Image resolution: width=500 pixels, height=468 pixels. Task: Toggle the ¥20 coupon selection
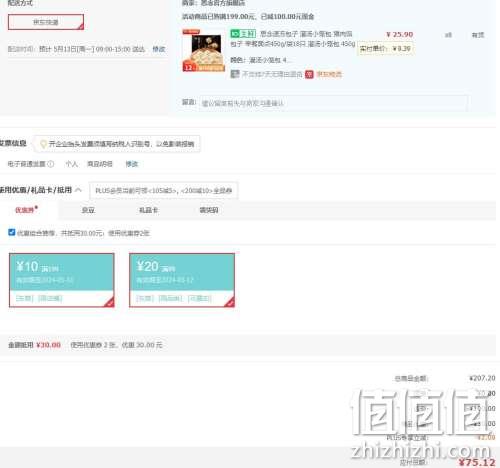click(182, 280)
